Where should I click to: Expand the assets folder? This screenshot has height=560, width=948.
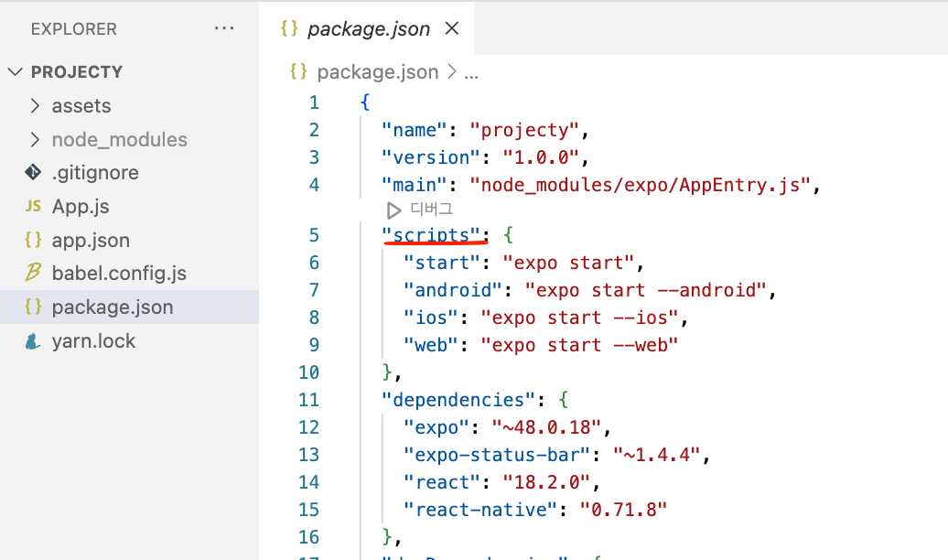[x=35, y=106]
